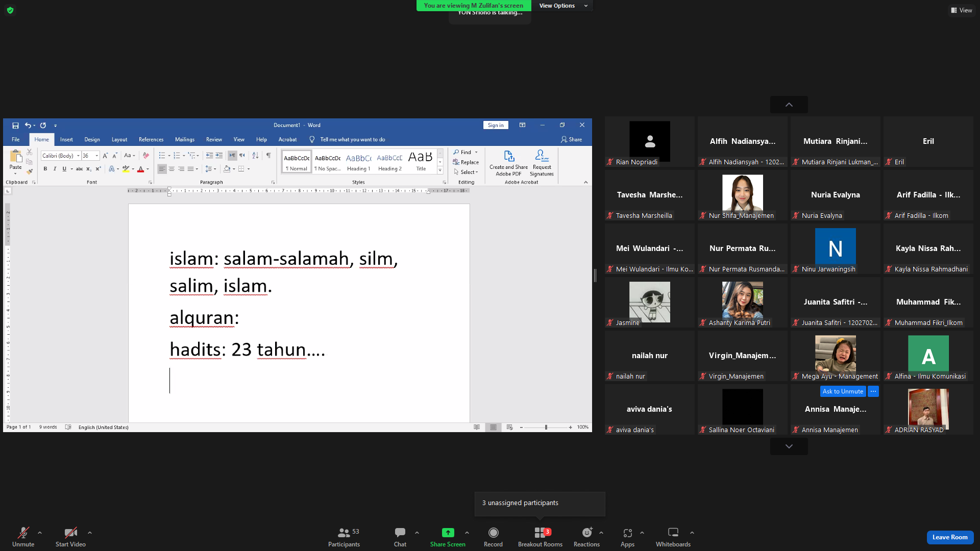
Task: Click Ask to Unmute on Annisa's tile
Action: coord(843,391)
